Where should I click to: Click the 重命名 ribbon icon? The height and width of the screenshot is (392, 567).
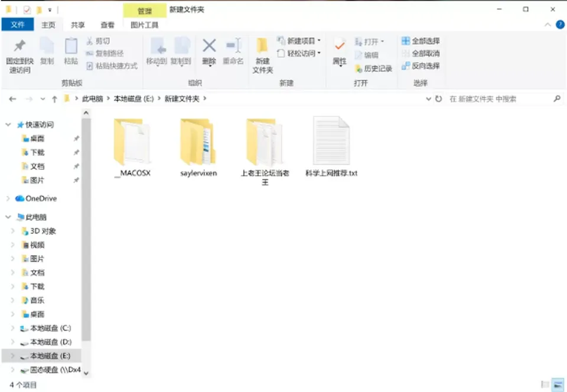pyautogui.click(x=233, y=46)
